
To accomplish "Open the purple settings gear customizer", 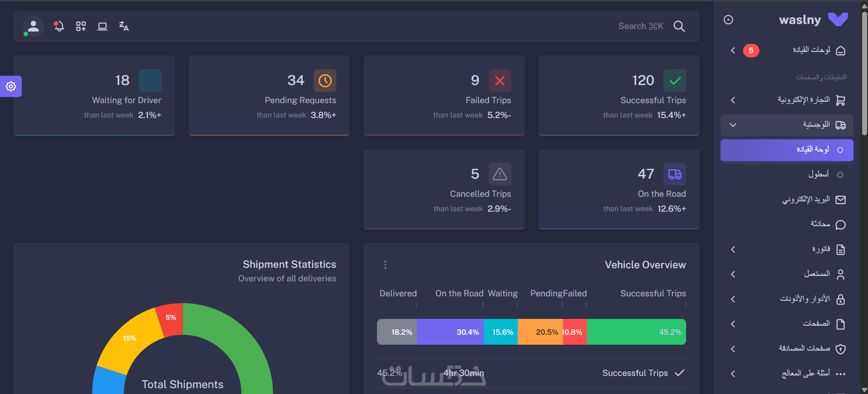I will (x=11, y=86).
